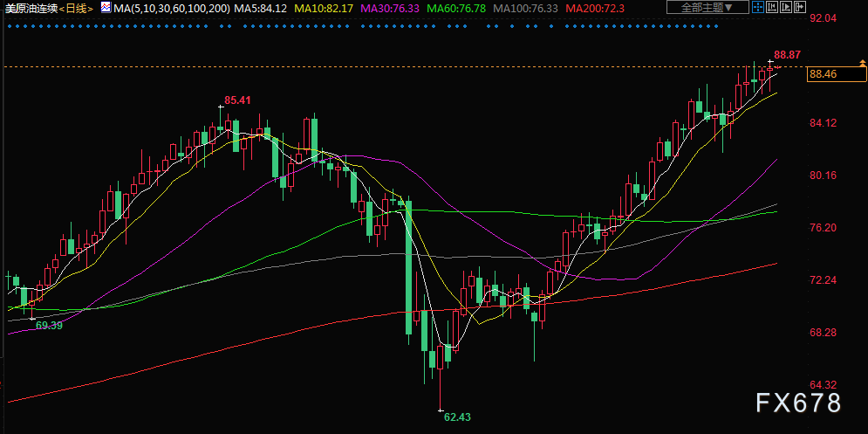868x434 pixels.
Task: Click the orange price alert marker
Action: (x=863, y=63)
